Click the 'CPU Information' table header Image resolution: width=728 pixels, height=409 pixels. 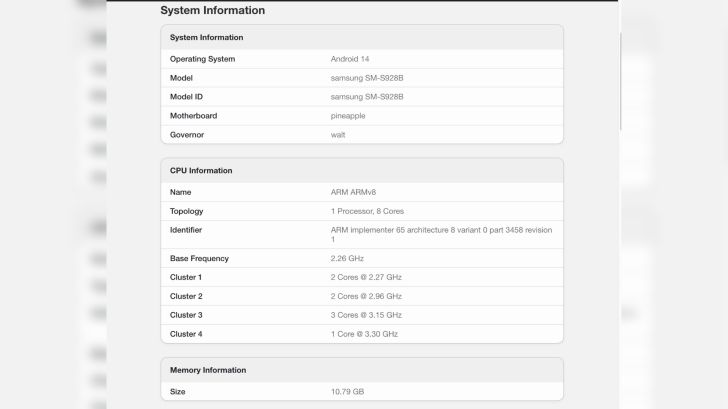click(x=201, y=170)
